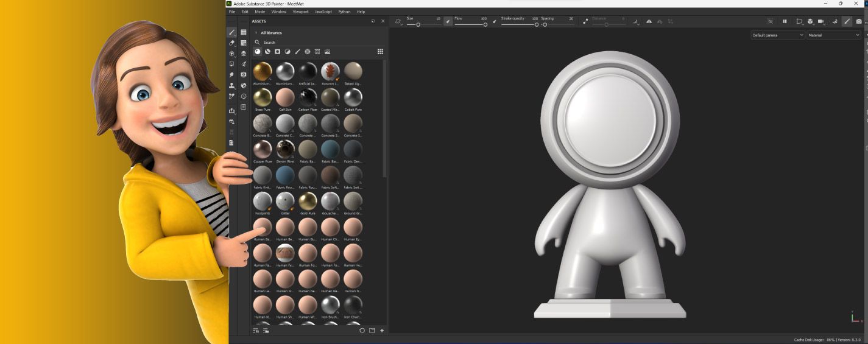Add a new resource with plus button

pyautogui.click(x=382, y=331)
